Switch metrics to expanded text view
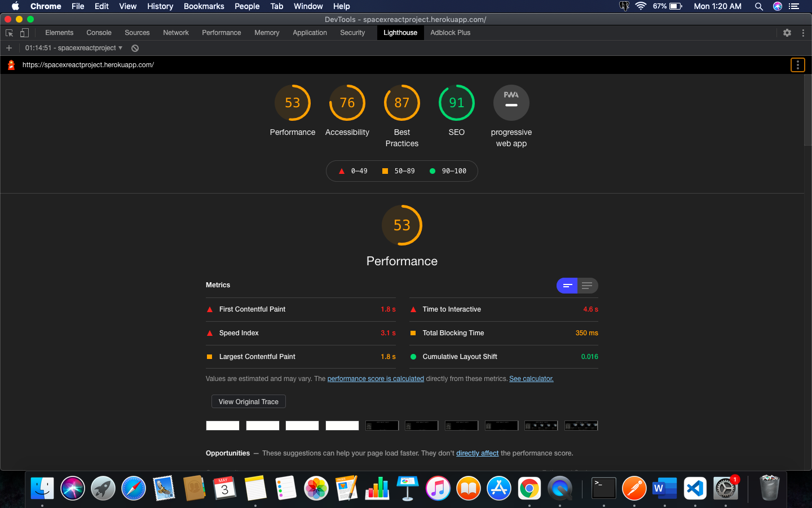The width and height of the screenshot is (812, 508). [588, 286]
